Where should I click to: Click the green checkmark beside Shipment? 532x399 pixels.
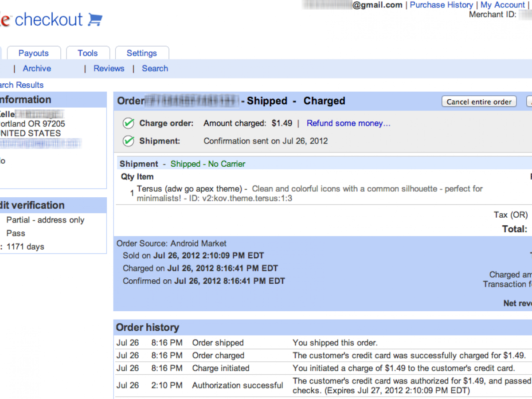[x=128, y=141]
